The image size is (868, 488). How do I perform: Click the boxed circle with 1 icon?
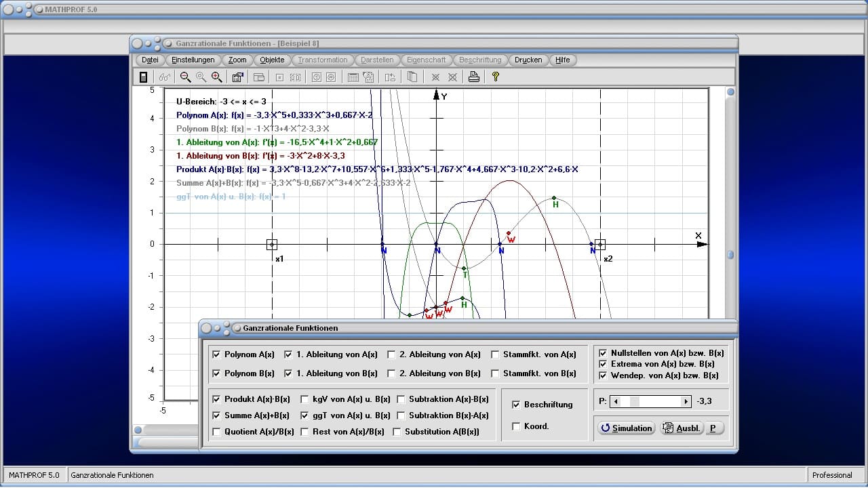(x=316, y=77)
